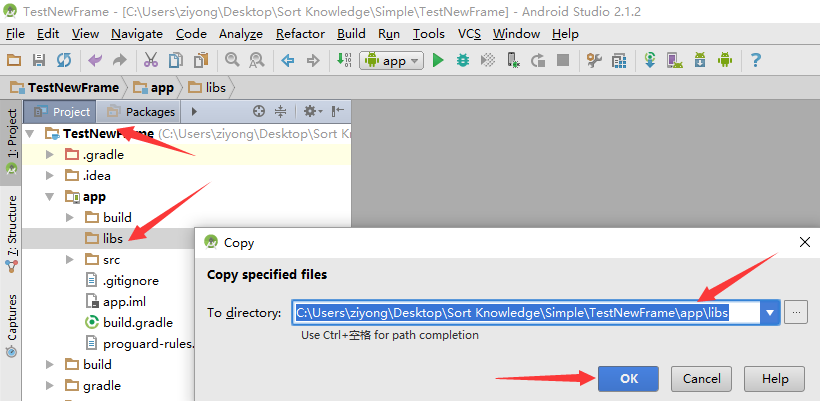Click Scroll from Source target icon

click(x=258, y=111)
